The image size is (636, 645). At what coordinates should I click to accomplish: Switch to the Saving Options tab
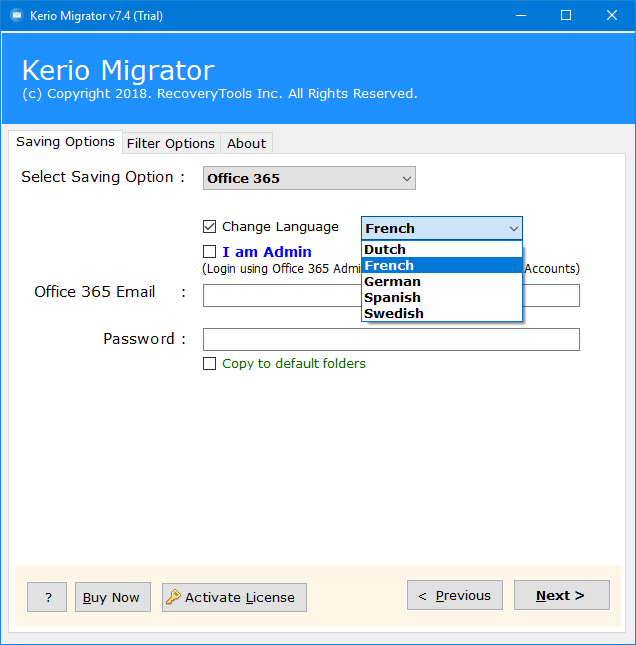[65, 142]
